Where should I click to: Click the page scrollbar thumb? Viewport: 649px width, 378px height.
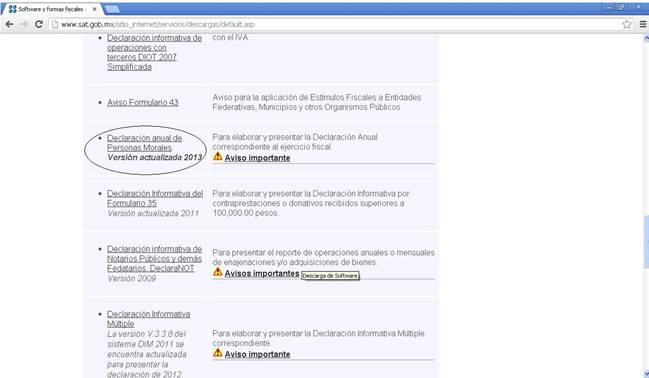pyautogui.click(x=646, y=242)
